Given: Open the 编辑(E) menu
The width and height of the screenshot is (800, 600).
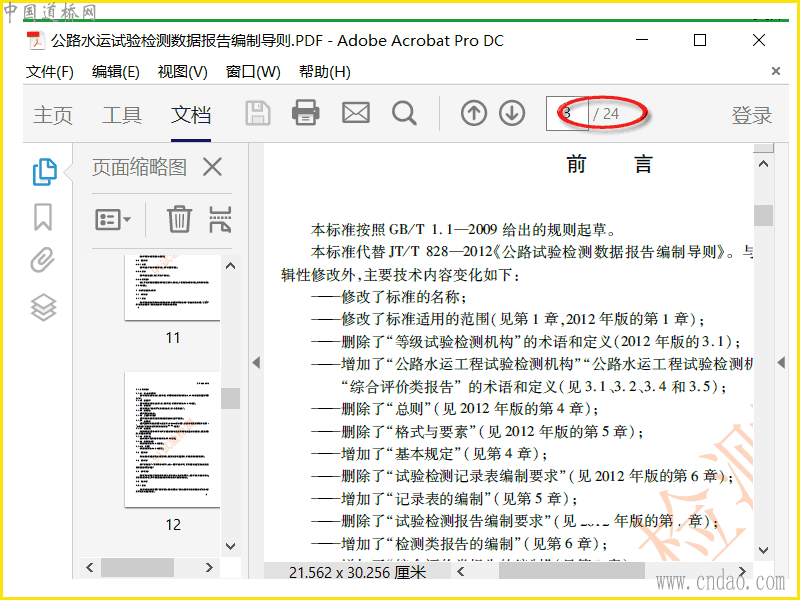Looking at the screenshot, I should point(116,72).
